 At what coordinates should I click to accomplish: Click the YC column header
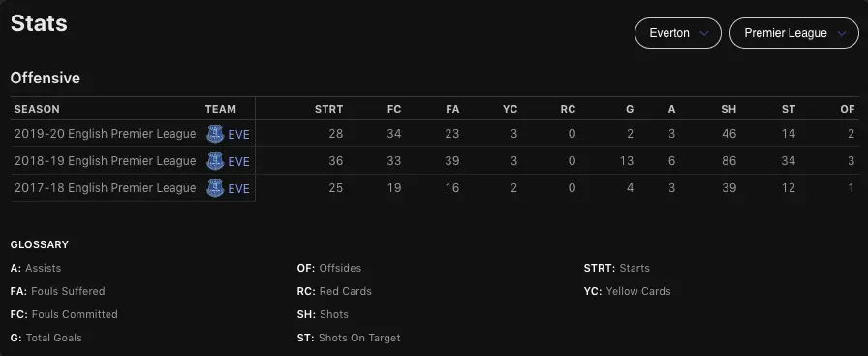tap(510, 110)
